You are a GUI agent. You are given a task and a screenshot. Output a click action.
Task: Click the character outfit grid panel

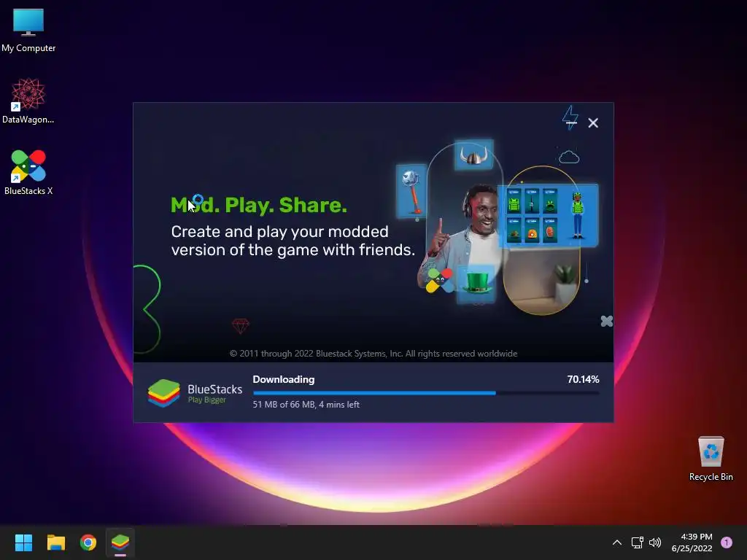548,215
